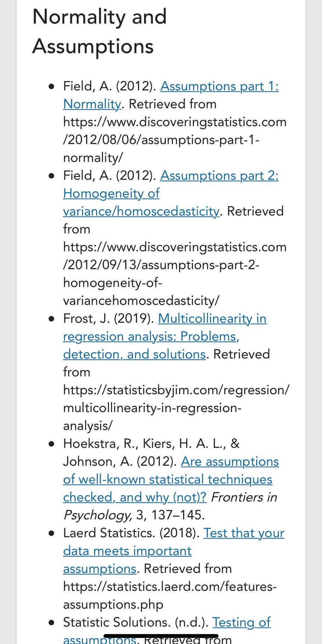Tap the Frost, J. (2019) author text
The height and width of the screenshot is (644, 322).
pos(108,319)
